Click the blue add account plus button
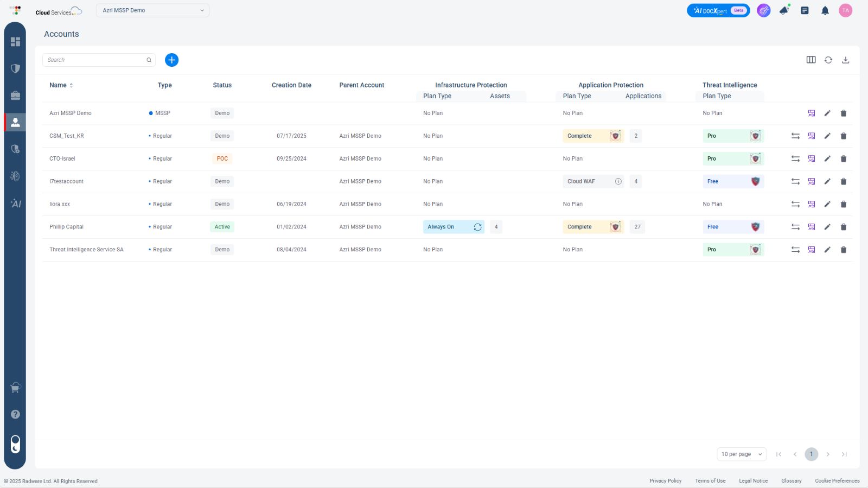This screenshot has width=868, height=488. tap(171, 60)
